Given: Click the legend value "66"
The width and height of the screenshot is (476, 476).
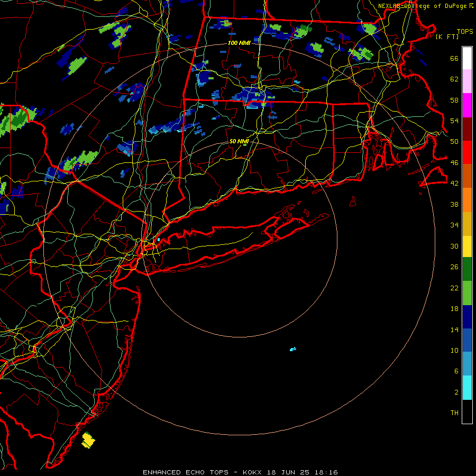Looking at the screenshot, I should pos(454,58).
